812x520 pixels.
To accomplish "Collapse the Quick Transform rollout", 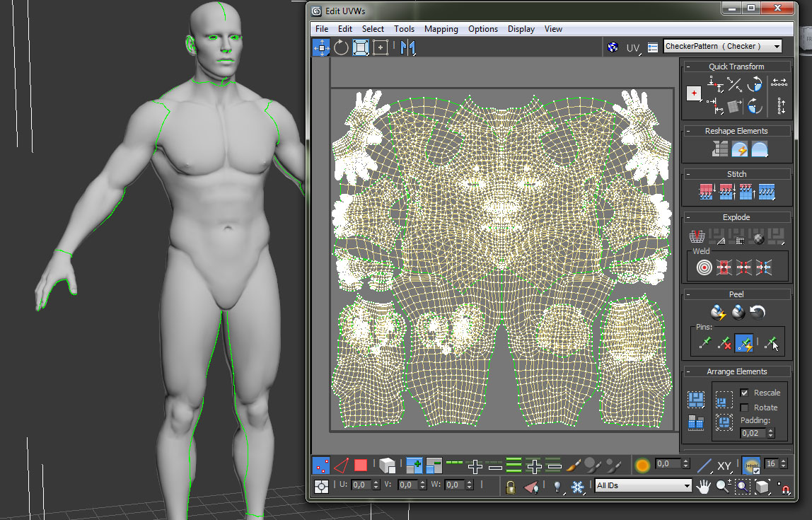I will tap(688, 67).
